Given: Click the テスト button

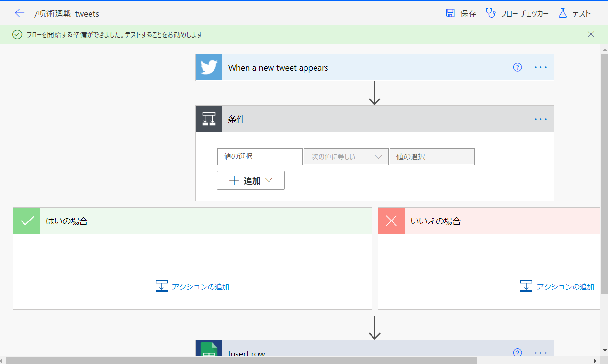Looking at the screenshot, I should click(x=574, y=13).
